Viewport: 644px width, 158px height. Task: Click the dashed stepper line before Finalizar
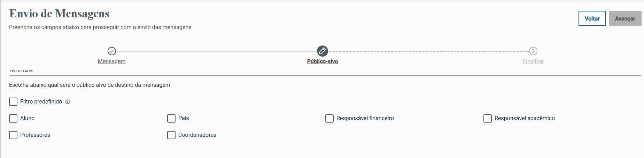(x=428, y=51)
